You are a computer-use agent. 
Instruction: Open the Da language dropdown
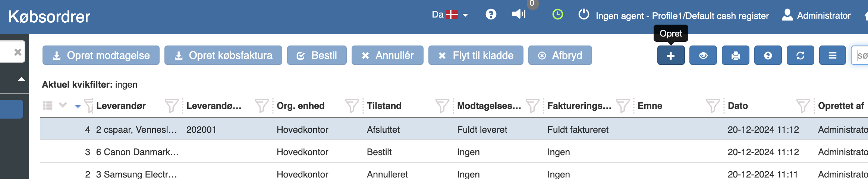tap(450, 15)
